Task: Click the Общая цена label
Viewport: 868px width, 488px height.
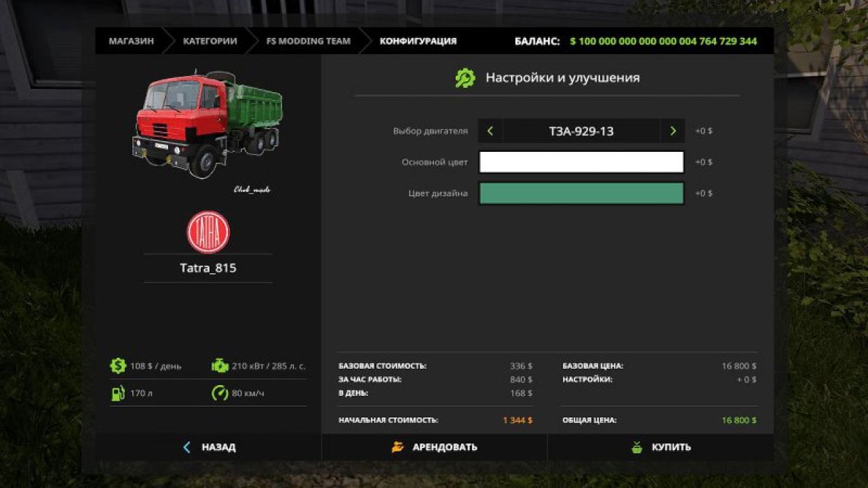Action: [589, 420]
